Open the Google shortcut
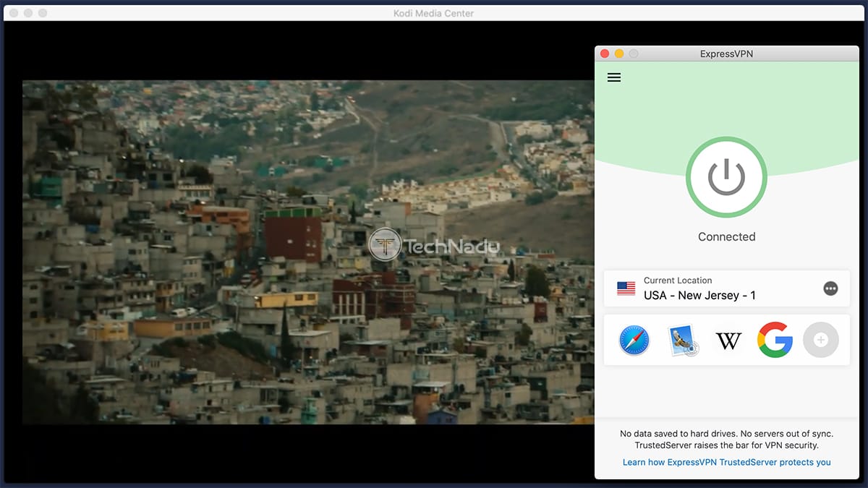 tap(775, 340)
